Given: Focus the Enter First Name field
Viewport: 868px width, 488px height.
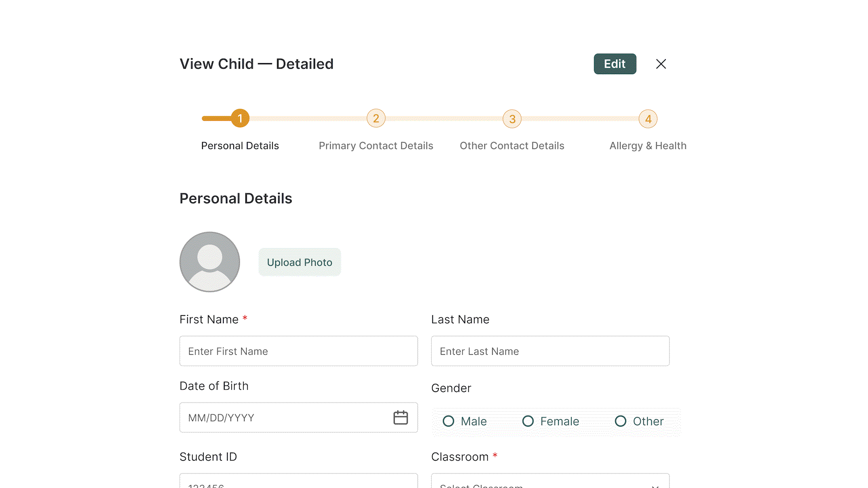Looking at the screenshot, I should [299, 351].
